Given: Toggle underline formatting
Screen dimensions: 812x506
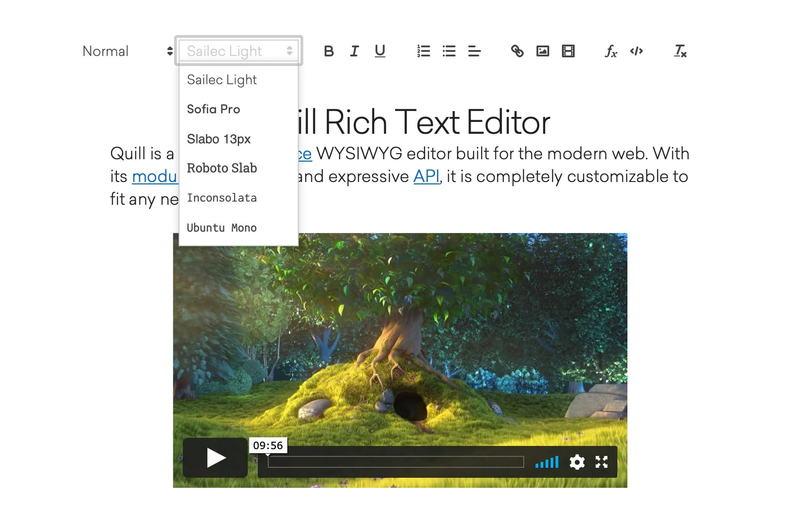Looking at the screenshot, I should [380, 51].
